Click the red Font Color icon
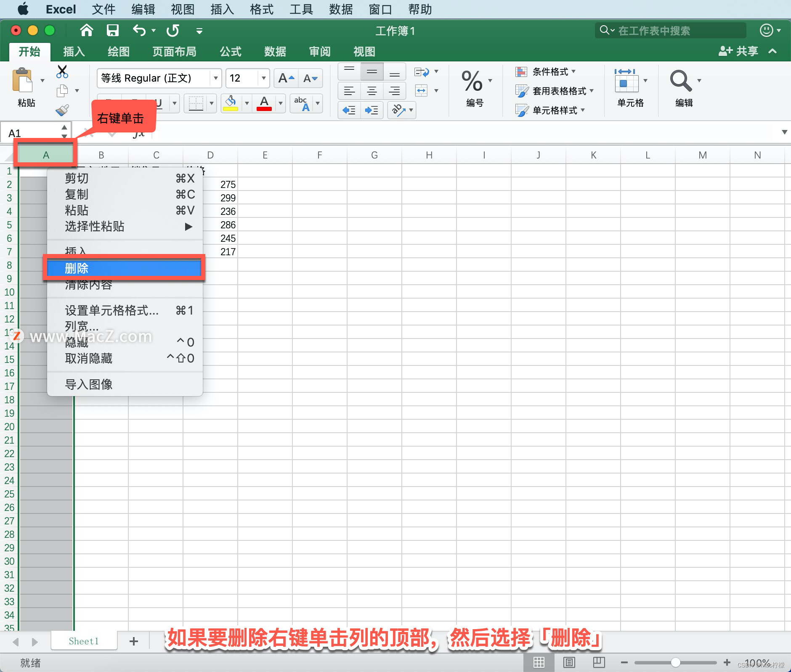Viewport: 791px width, 672px height. 264,103
